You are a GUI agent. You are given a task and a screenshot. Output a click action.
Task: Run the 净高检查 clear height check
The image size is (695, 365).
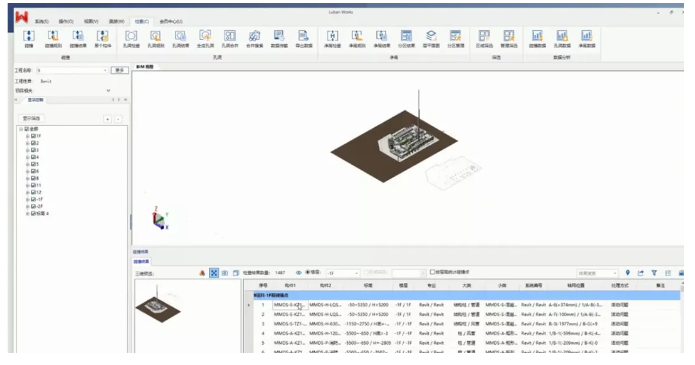click(x=332, y=39)
